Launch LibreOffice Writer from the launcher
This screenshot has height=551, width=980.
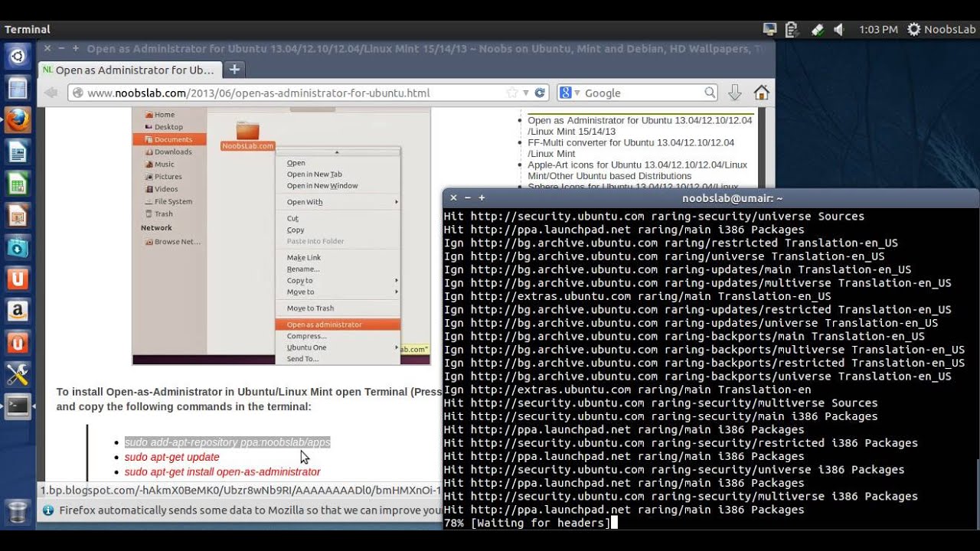click(18, 152)
